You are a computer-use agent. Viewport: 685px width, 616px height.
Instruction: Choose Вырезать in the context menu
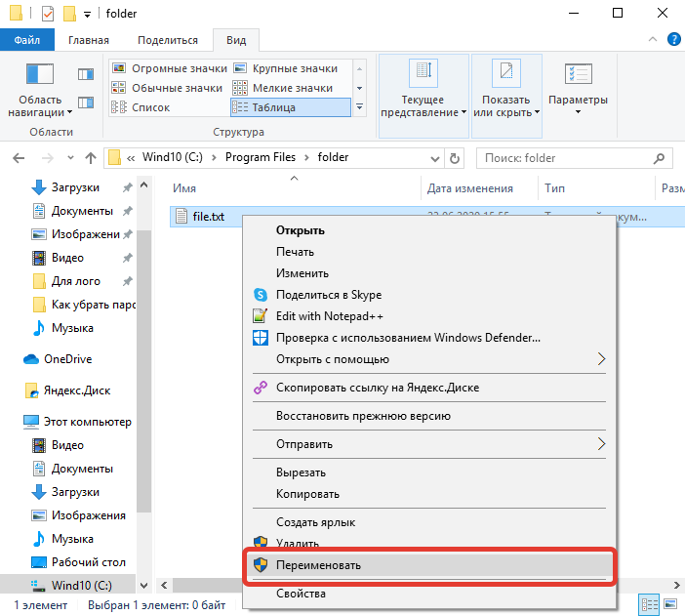[x=429, y=472]
